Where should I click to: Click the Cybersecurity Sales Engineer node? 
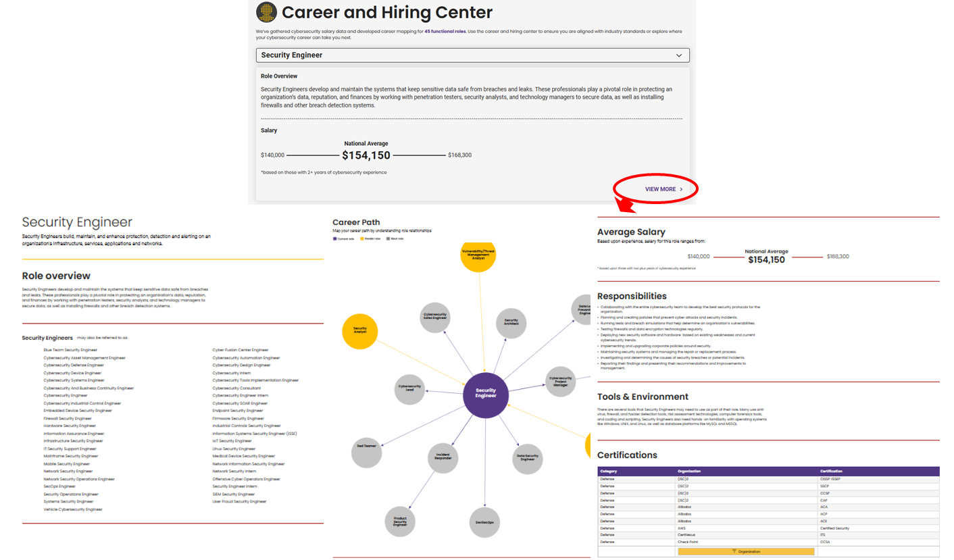434,317
